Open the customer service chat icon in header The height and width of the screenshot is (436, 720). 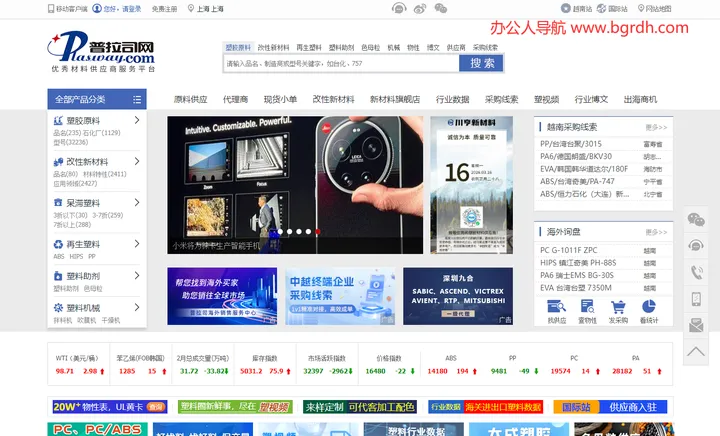click(x=399, y=8)
